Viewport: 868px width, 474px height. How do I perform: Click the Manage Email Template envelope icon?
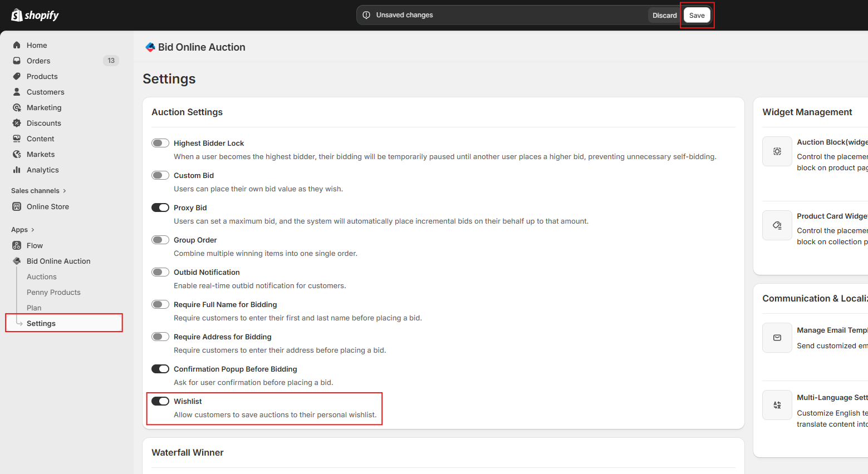coord(777,338)
